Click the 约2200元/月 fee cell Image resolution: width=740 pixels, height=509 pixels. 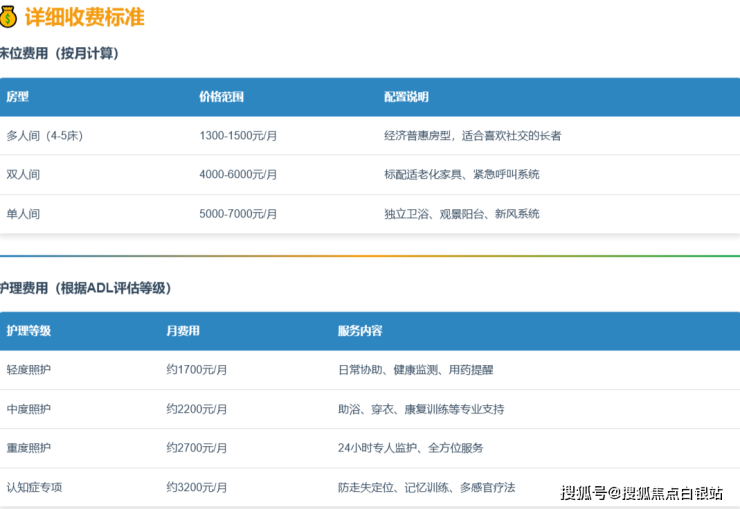[x=196, y=409]
